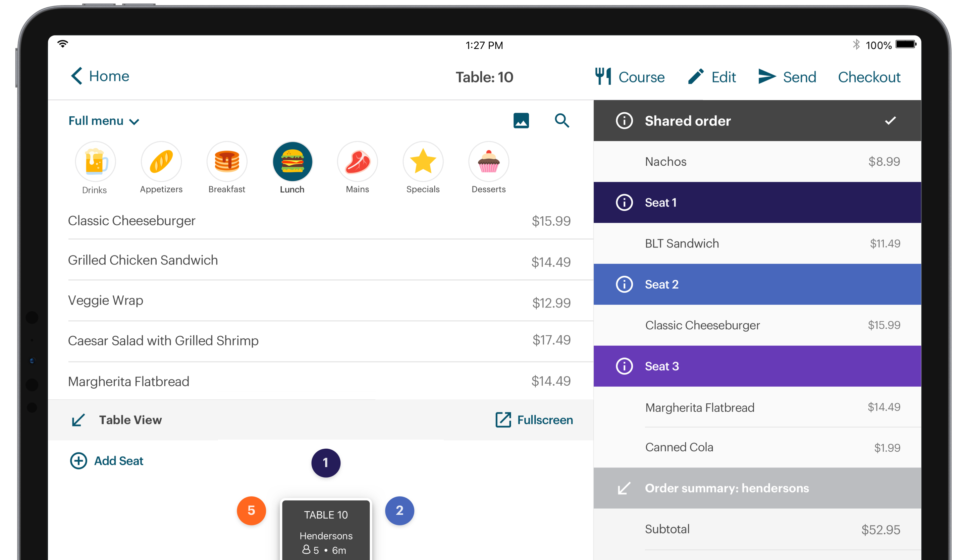Tap the Add Seat label
The image size is (966, 560).
(x=118, y=461)
